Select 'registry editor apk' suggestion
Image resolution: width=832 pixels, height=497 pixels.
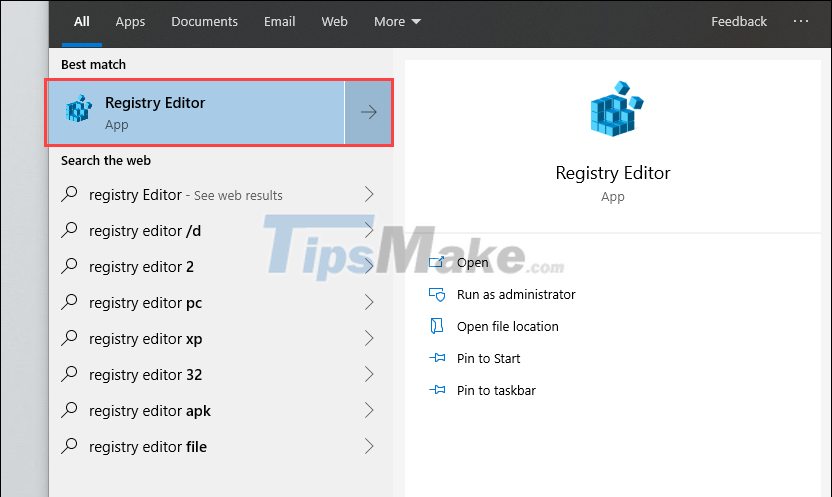tap(220, 411)
